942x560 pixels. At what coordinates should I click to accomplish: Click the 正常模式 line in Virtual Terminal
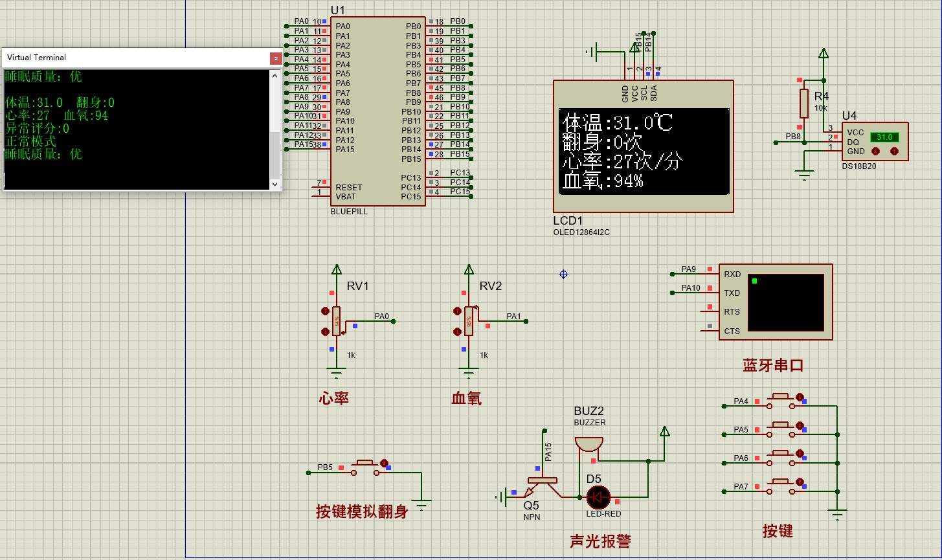30,142
